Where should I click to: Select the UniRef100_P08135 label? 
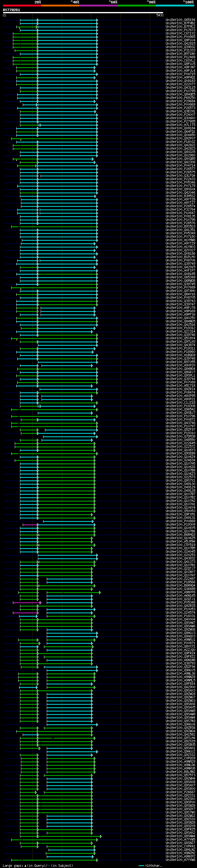[180, 216]
